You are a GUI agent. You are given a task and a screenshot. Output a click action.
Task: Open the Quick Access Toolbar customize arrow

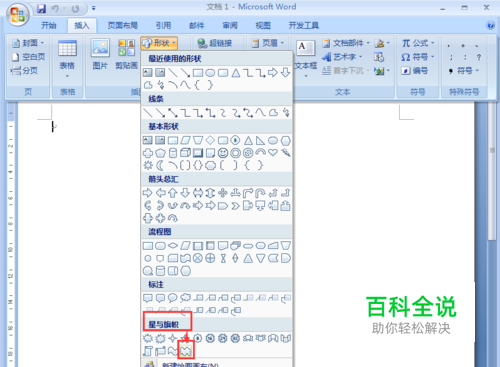tap(94, 8)
